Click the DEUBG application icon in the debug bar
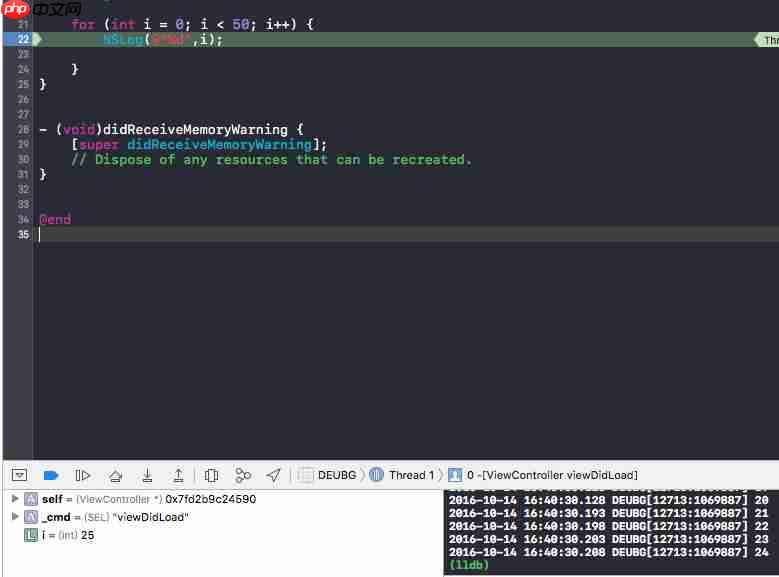The image size is (779, 577). (305, 475)
